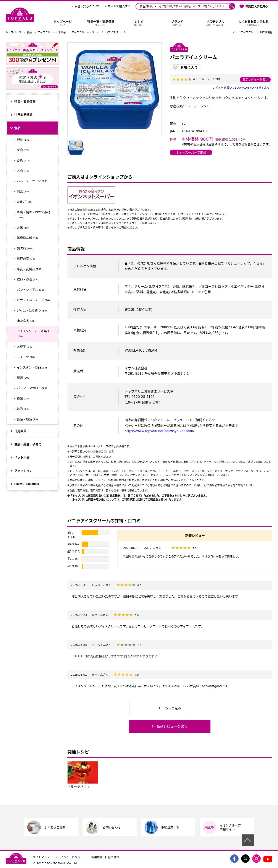Viewport: 278px width, 868px height.
Task: Open the サステナブル nav item
Action: 215,23
